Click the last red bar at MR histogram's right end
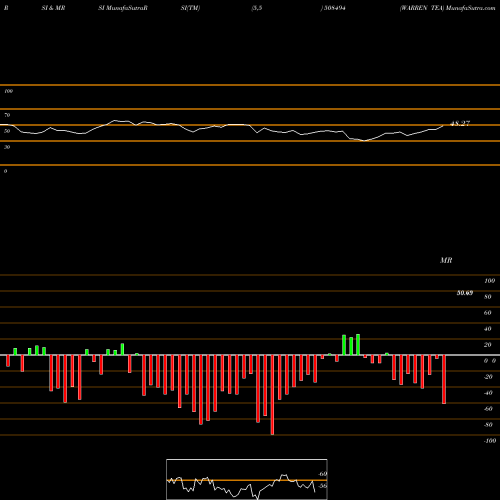This screenshot has width=500, height=500. tap(444, 379)
